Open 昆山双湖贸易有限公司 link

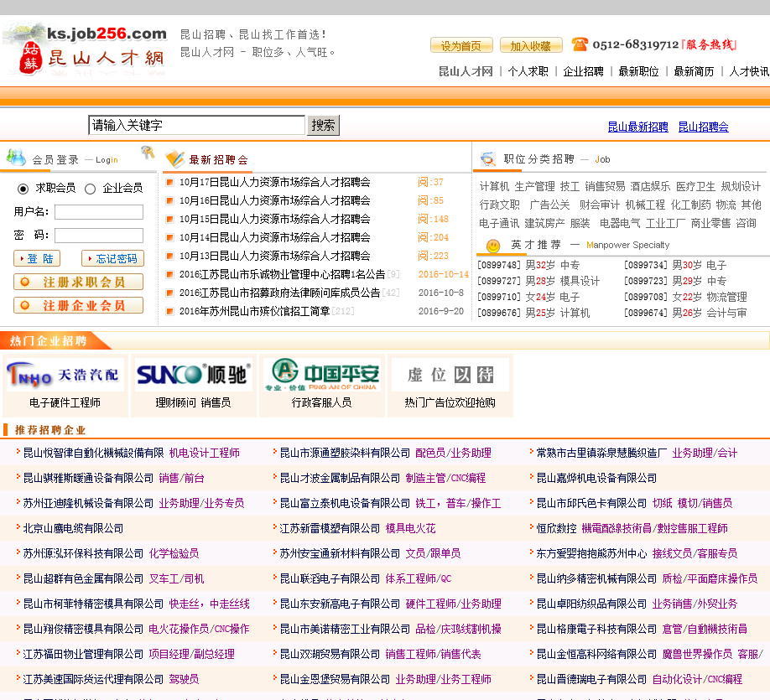pos(330,655)
